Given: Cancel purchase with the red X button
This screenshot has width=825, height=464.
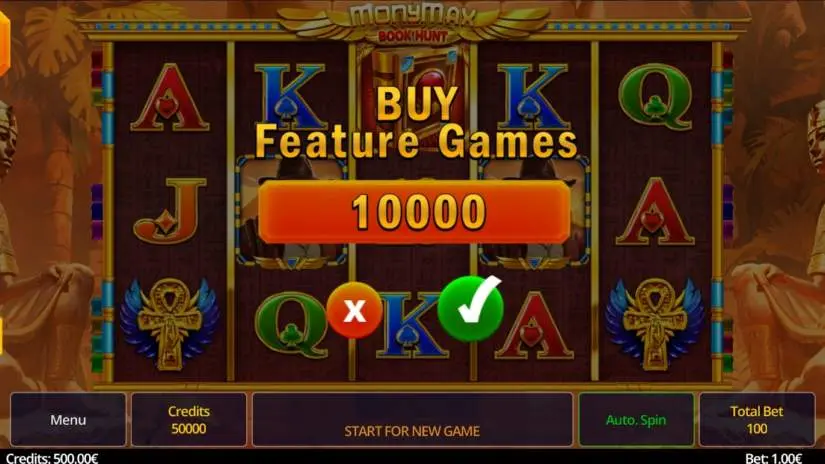Looking at the screenshot, I should [354, 310].
